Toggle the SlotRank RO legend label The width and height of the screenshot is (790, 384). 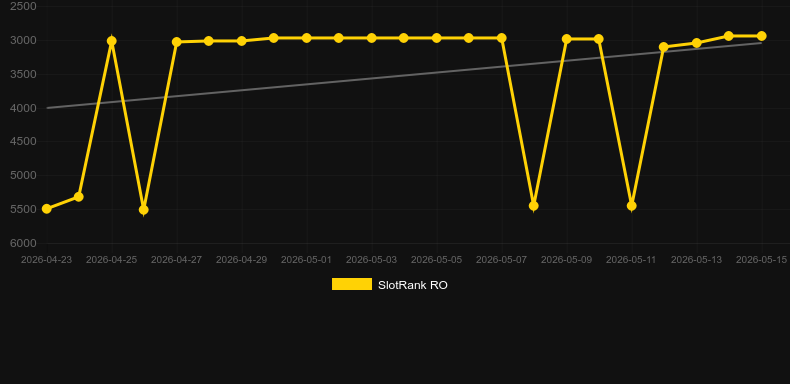click(x=413, y=285)
